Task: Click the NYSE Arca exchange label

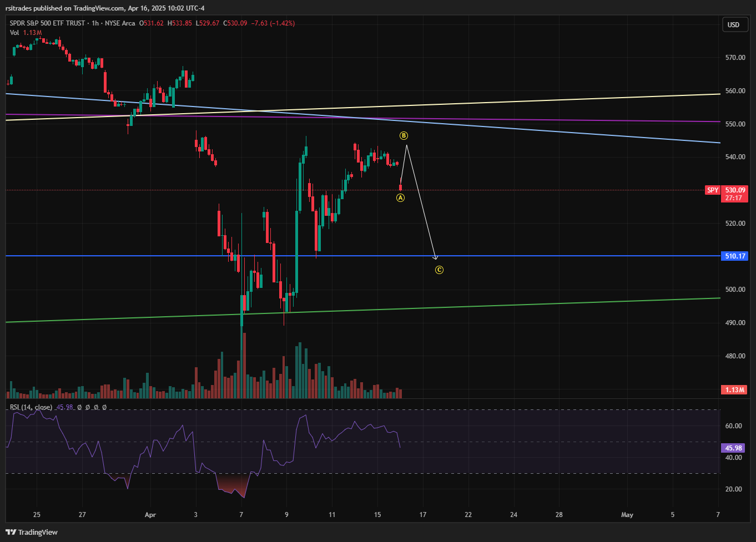Action: click(x=120, y=23)
